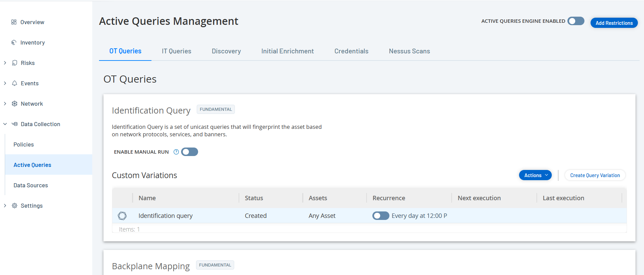The height and width of the screenshot is (275, 644).
Task: Click the Add Restrictions button
Action: click(614, 23)
